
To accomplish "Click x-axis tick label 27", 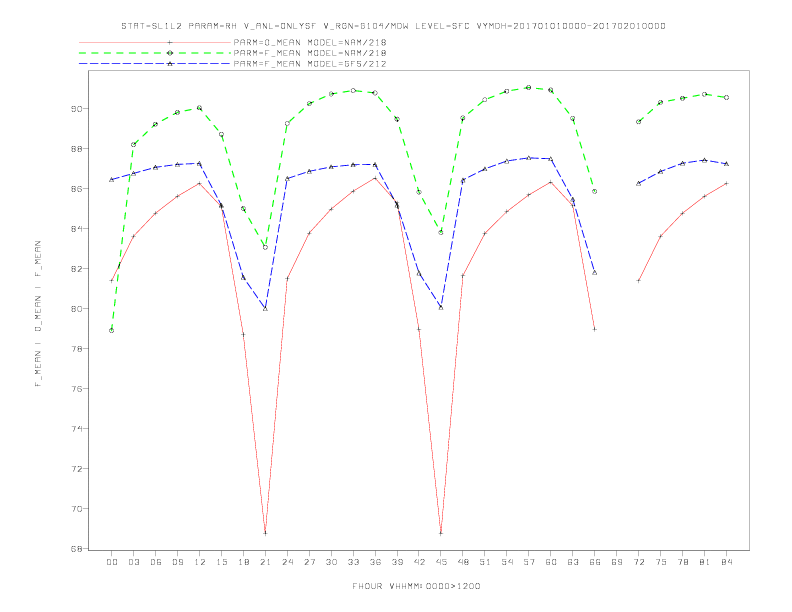I will [x=309, y=562].
